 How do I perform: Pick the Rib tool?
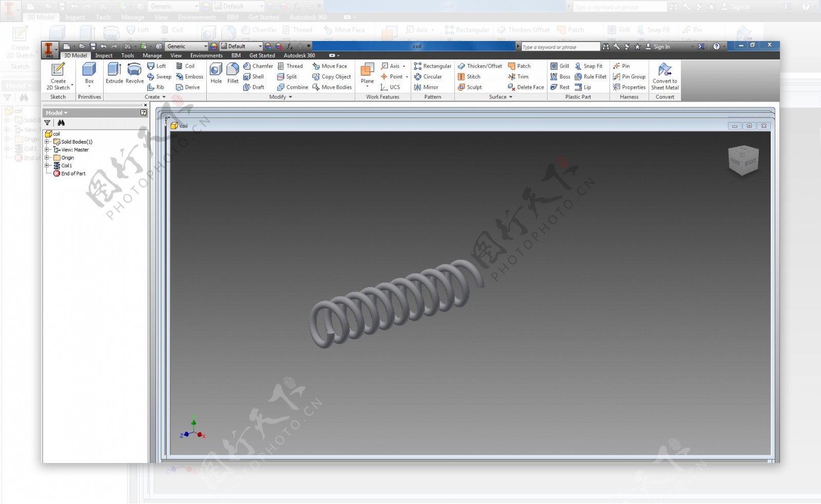156,87
